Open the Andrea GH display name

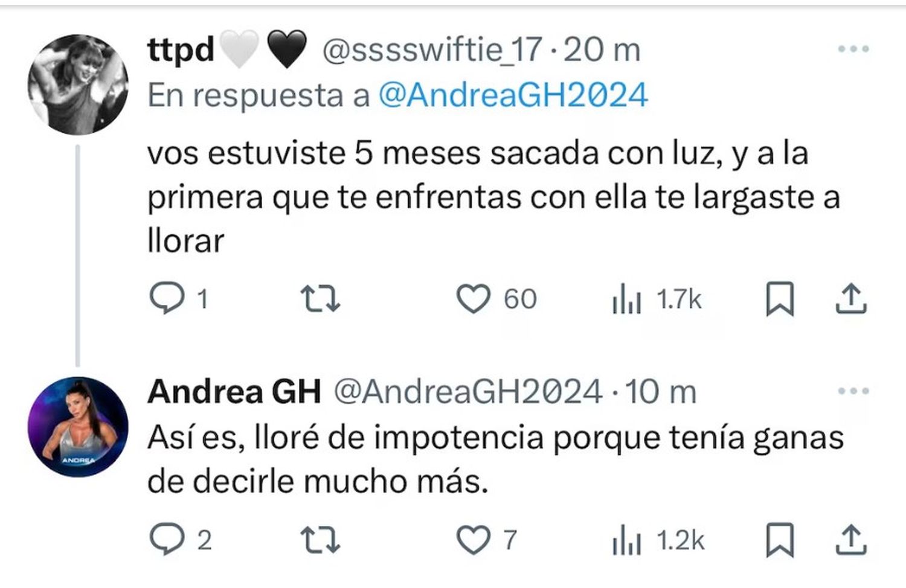coord(234,391)
